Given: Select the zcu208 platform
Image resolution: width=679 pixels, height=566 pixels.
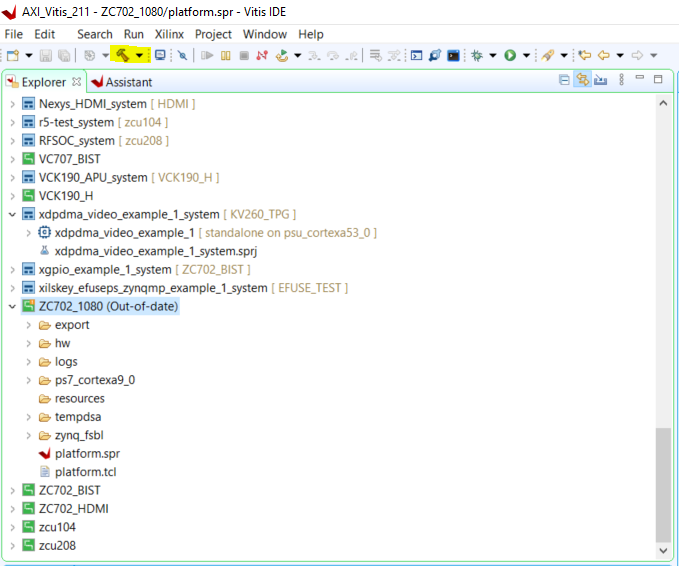Looking at the screenshot, I should [57, 546].
